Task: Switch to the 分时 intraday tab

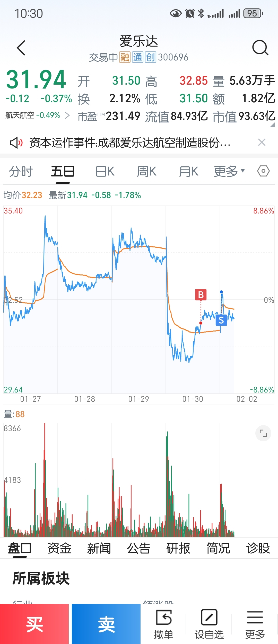Action: [21, 171]
